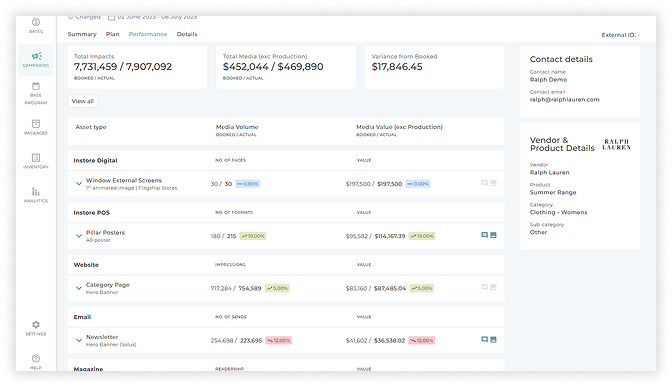Click the 223,695 actual sends for Newsletter

click(250, 341)
